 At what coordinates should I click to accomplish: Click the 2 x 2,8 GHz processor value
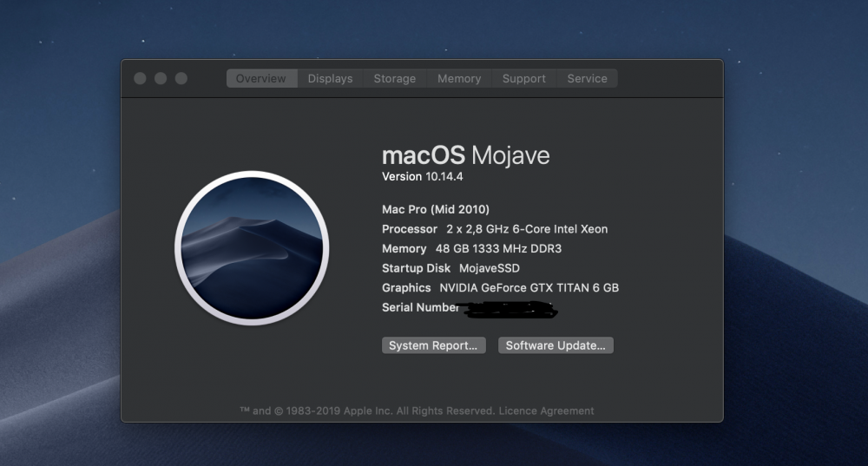coord(527,229)
